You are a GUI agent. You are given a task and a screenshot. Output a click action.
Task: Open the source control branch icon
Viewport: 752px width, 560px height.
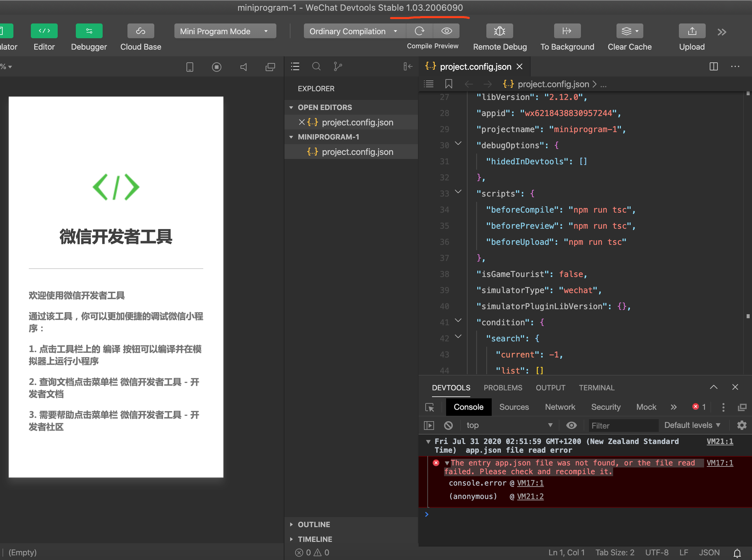tap(338, 66)
